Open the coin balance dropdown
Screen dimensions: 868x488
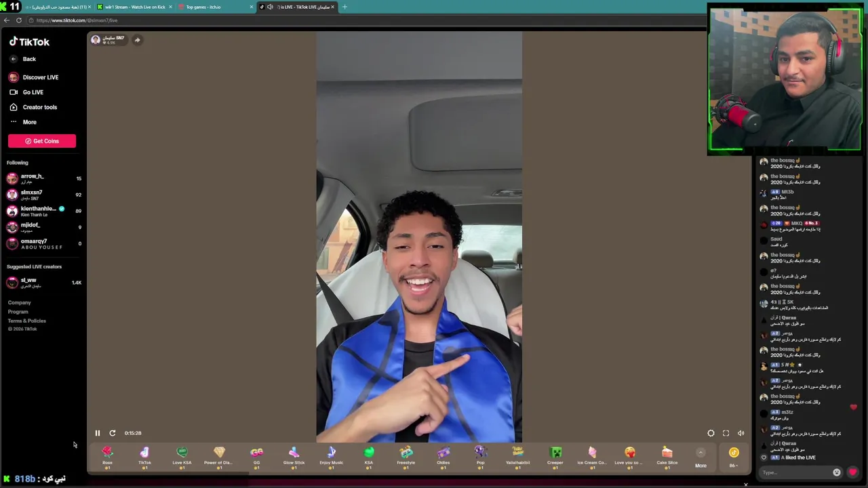734,457
